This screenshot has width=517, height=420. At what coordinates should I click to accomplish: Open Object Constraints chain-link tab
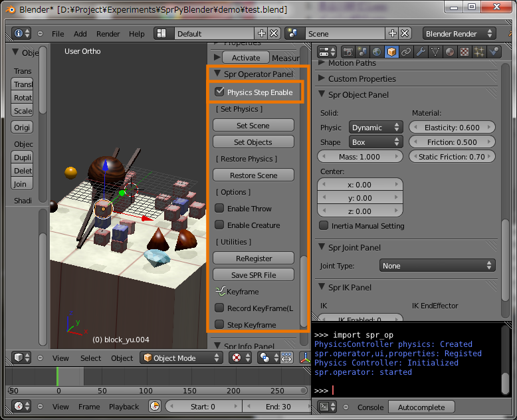(406, 52)
